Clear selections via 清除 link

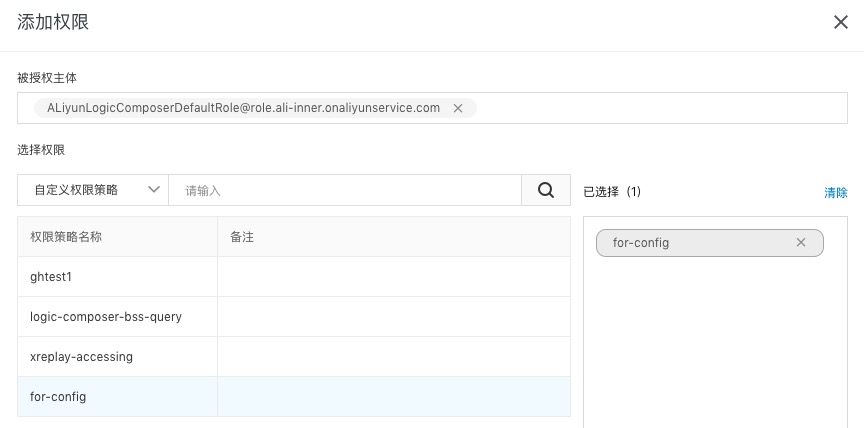tap(835, 192)
